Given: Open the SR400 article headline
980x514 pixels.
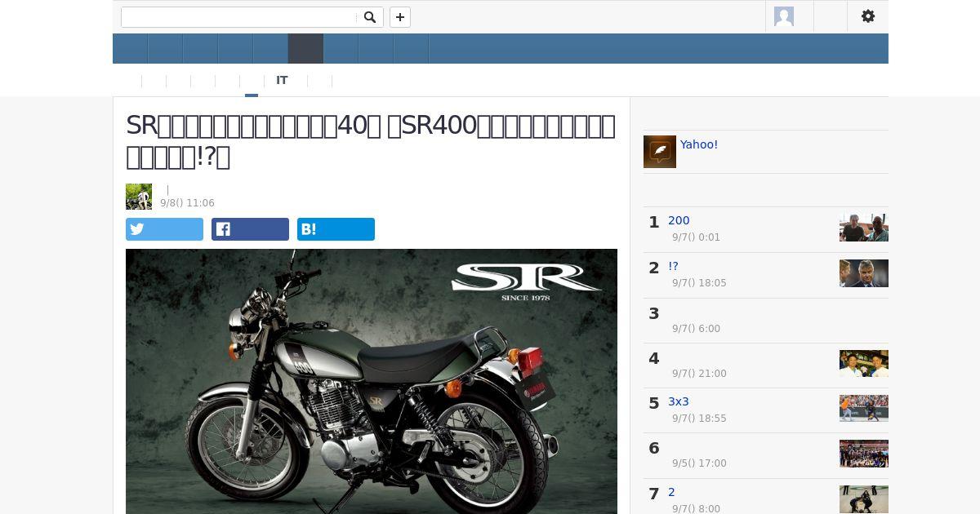Looking at the screenshot, I should tap(371, 140).
